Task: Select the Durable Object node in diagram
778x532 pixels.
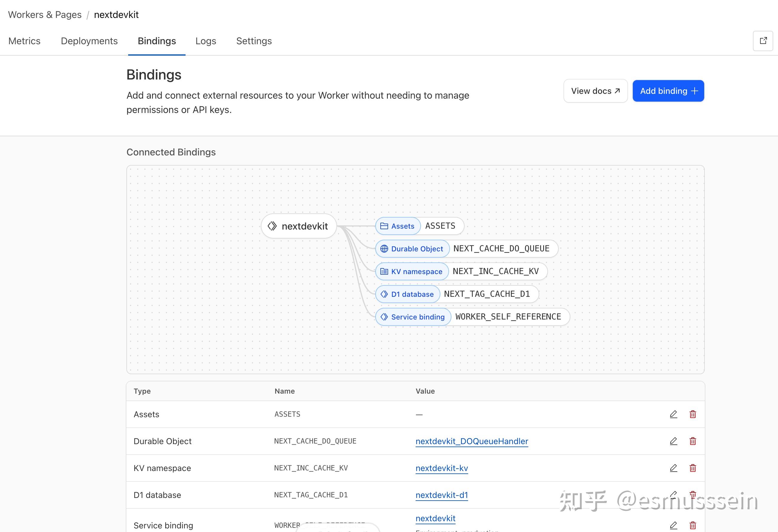Action: coord(466,249)
